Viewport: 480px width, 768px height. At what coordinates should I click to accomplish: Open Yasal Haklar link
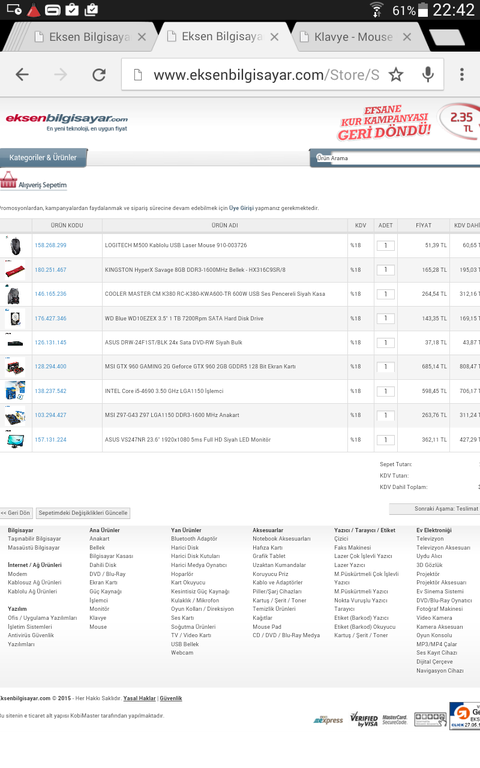pos(140,698)
